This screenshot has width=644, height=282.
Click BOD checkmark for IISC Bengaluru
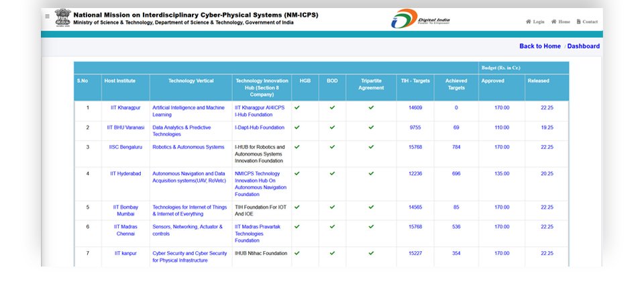[332, 147]
